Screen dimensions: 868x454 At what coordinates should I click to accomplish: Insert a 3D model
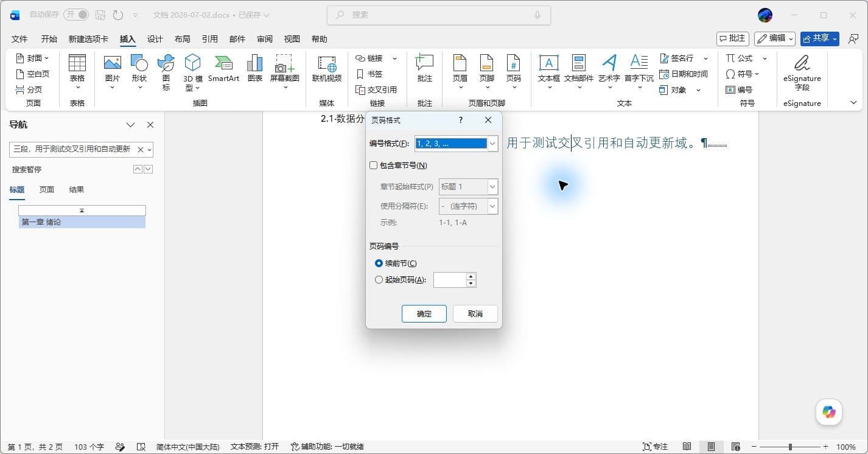point(193,72)
